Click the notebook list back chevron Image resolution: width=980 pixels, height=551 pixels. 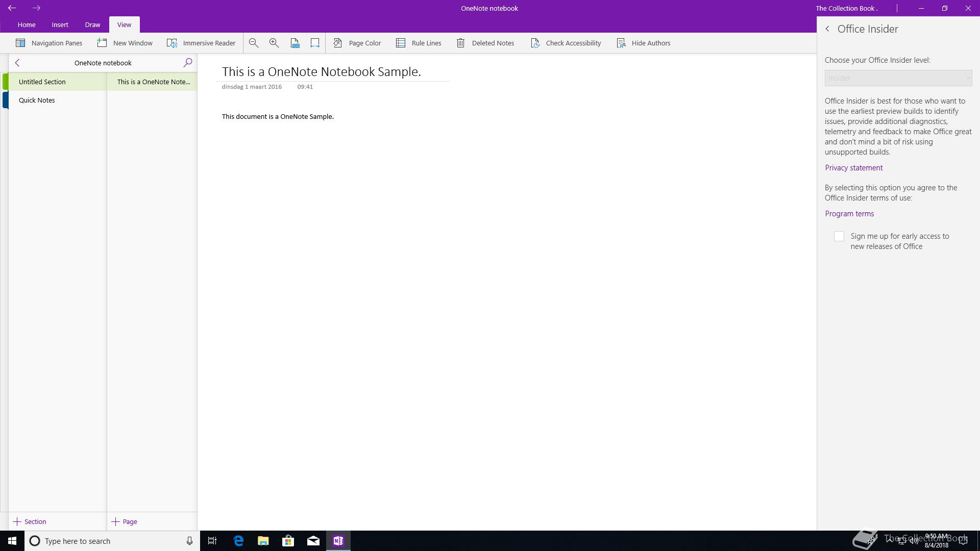pyautogui.click(x=17, y=63)
